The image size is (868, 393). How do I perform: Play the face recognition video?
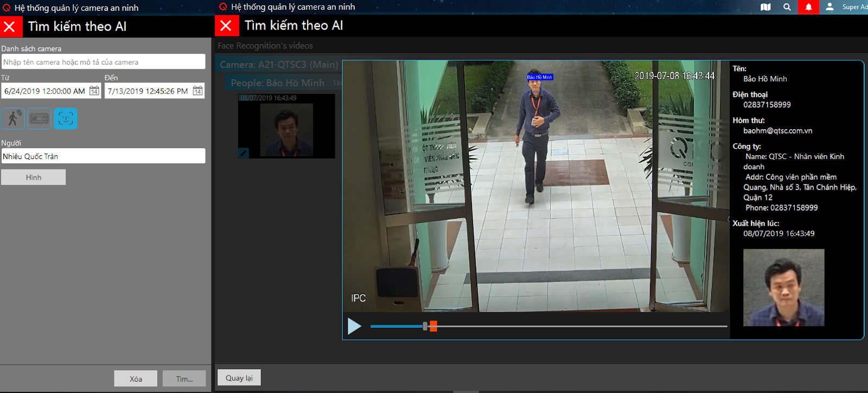(x=354, y=326)
